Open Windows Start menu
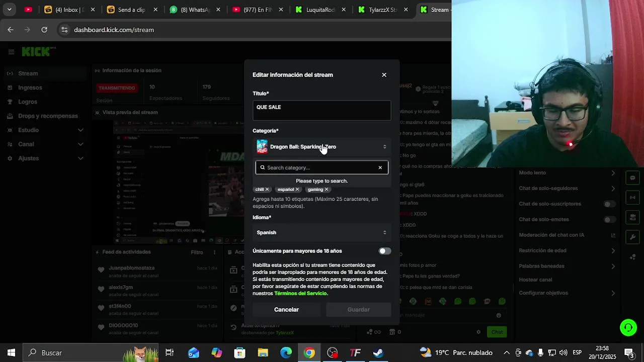 click(x=11, y=353)
